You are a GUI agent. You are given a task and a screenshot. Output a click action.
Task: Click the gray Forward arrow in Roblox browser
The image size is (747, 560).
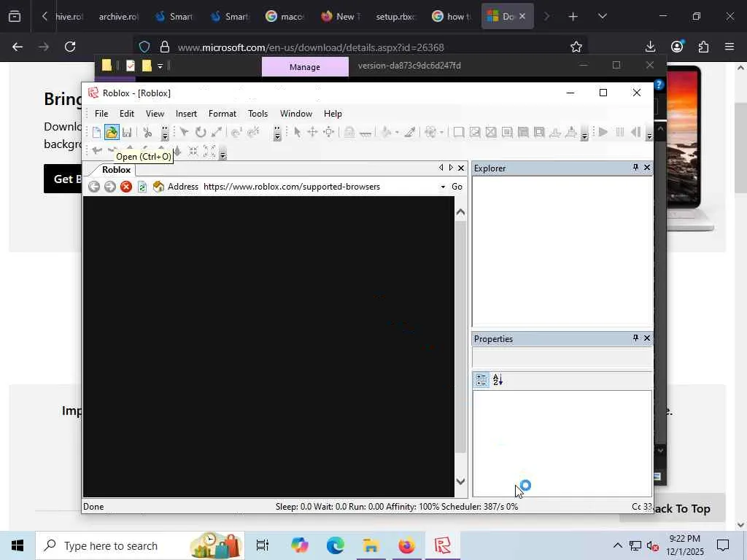[110, 187]
